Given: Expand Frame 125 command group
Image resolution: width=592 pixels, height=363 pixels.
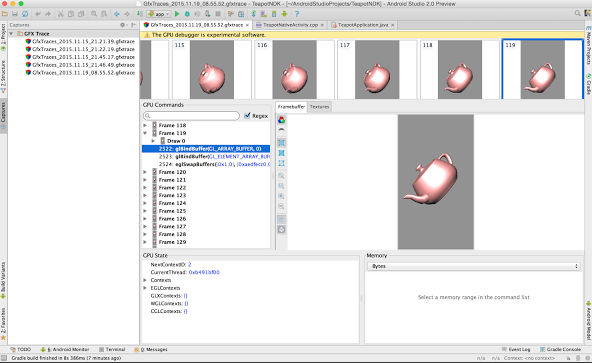Looking at the screenshot, I should 145,211.
